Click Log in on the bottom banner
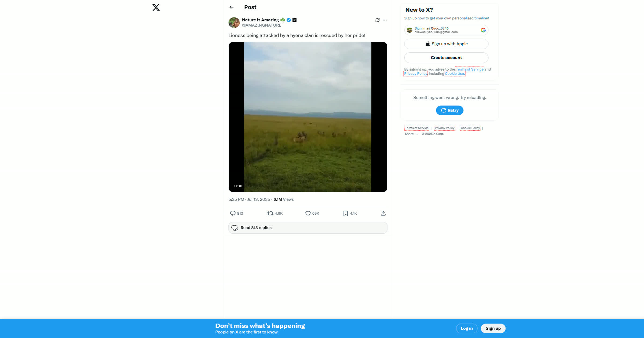The width and height of the screenshot is (644, 338). tap(467, 328)
